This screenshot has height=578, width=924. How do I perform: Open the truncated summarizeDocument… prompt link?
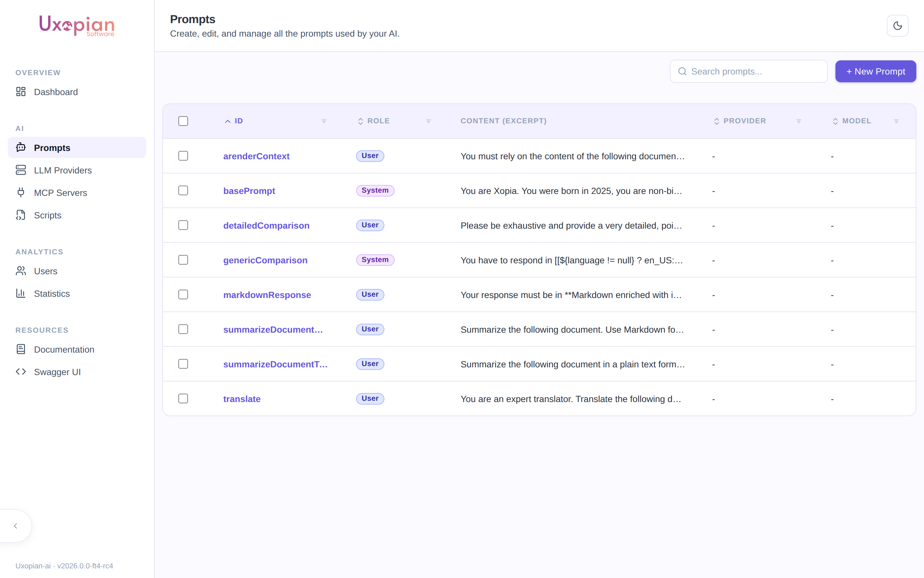coord(273,329)
